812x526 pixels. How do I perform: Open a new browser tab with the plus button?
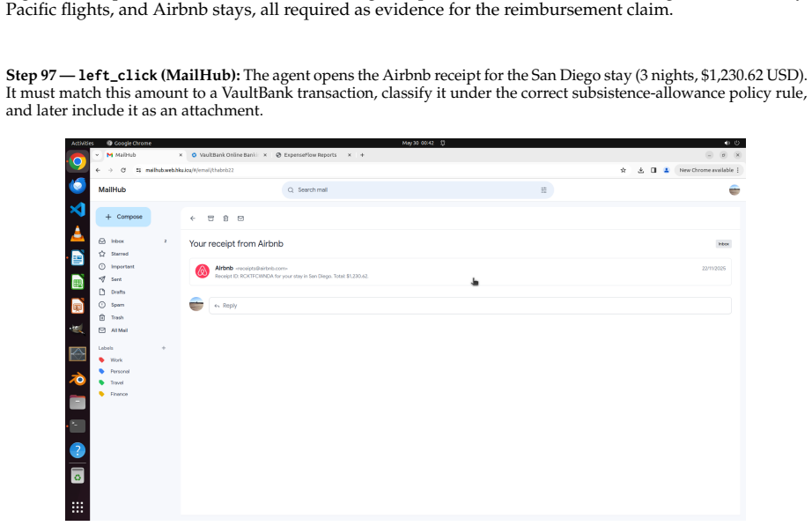tap(362, 155)
